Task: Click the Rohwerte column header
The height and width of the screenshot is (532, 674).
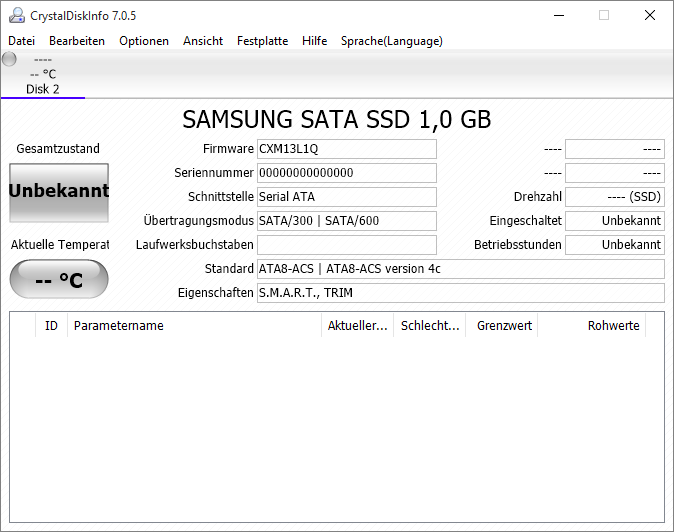Action: pyautogui.click(x=591, y=326)
